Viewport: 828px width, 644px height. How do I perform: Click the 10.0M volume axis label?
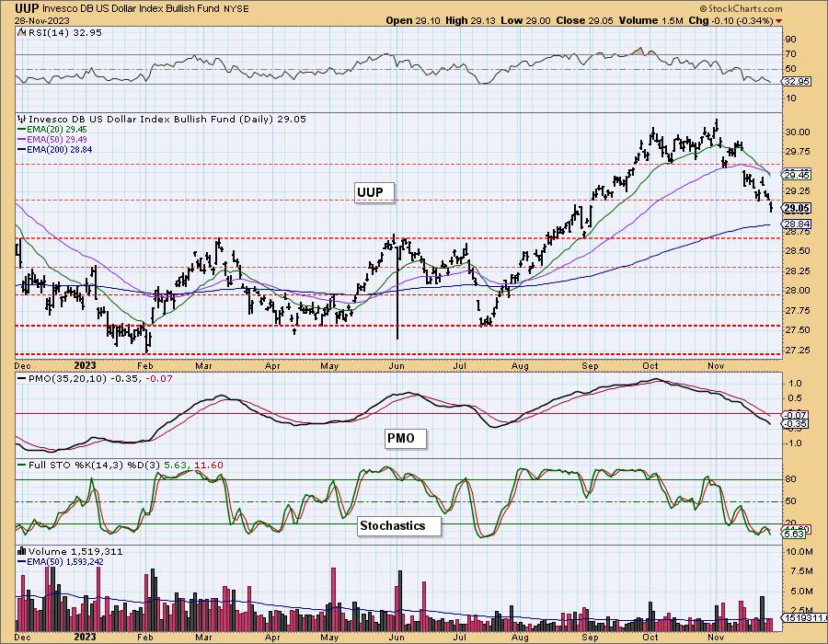tap(799, 552)
